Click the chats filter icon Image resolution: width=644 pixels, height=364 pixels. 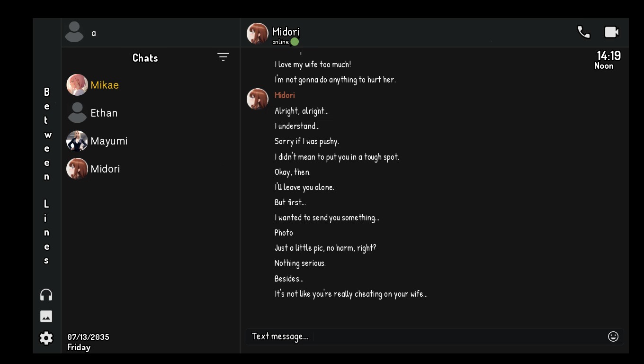pyautogui.click(x=223, y=57)
